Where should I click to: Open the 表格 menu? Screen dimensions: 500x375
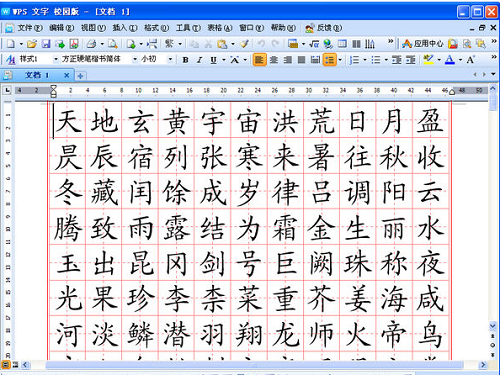[x=220, y=28]
